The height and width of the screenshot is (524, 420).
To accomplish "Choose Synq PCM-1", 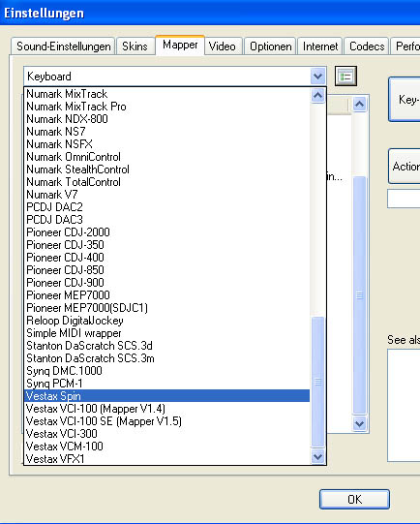I will (166, 384).
